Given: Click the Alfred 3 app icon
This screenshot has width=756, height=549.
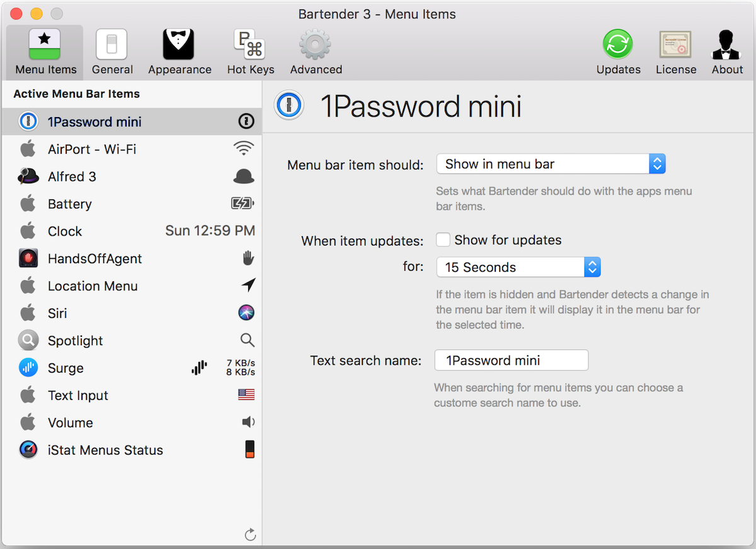Looking at the screenshot, I should pos(28,176).
